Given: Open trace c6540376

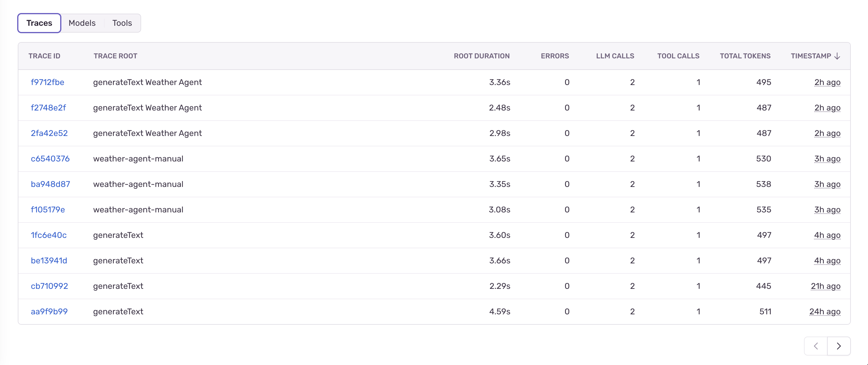Looking at the screenshot, I should pyautogui.click(x=50, y=159).
